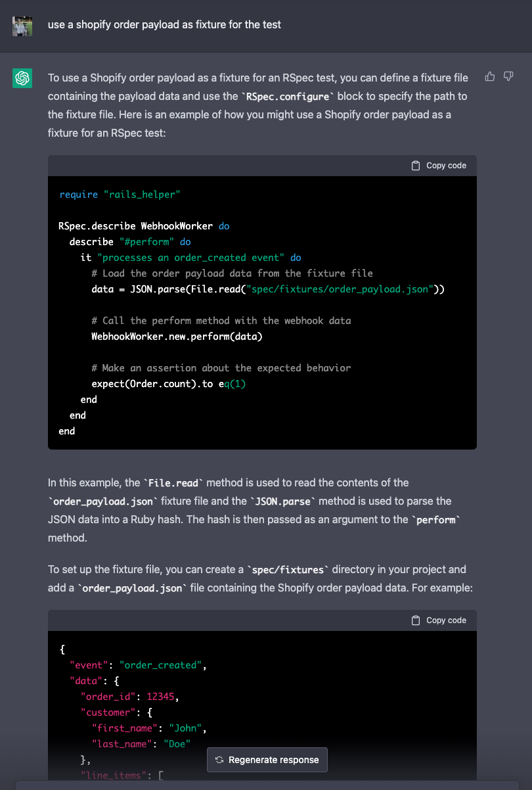Click the user prompt text about shopify order payload
The image size is (532, 790).
click(164, 25)
